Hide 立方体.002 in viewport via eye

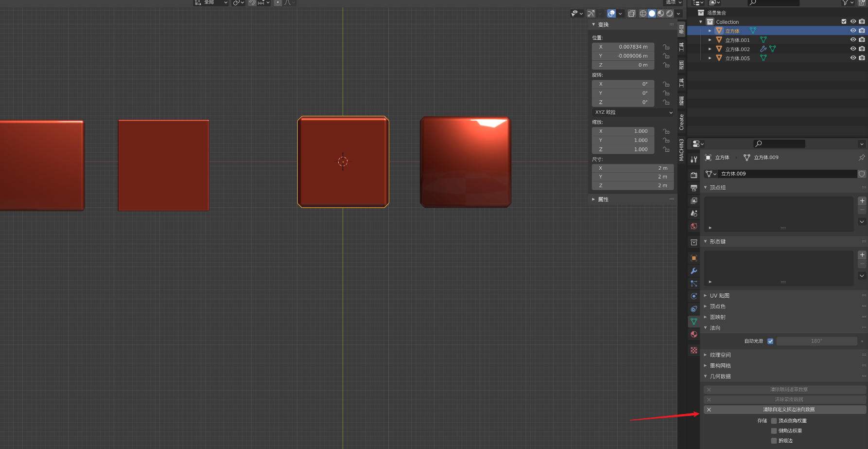pos(853,49)
